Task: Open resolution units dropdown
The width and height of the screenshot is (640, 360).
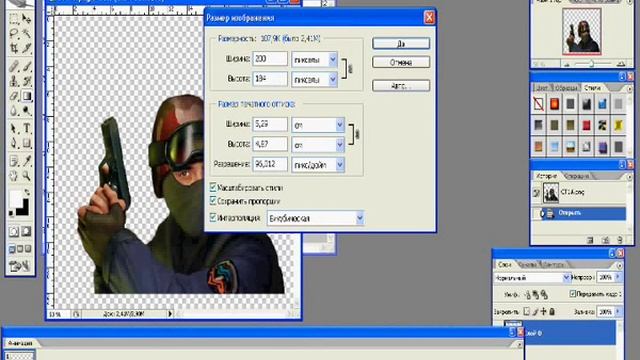Action: click(x=340, y=164)
